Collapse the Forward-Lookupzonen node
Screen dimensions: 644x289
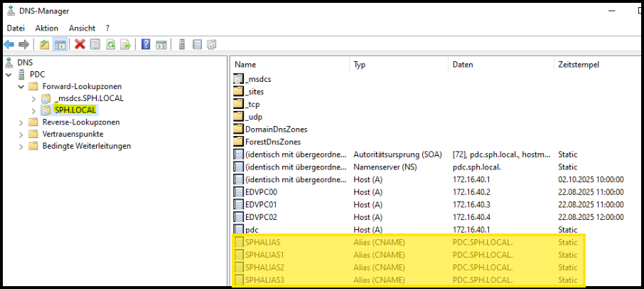21,87
